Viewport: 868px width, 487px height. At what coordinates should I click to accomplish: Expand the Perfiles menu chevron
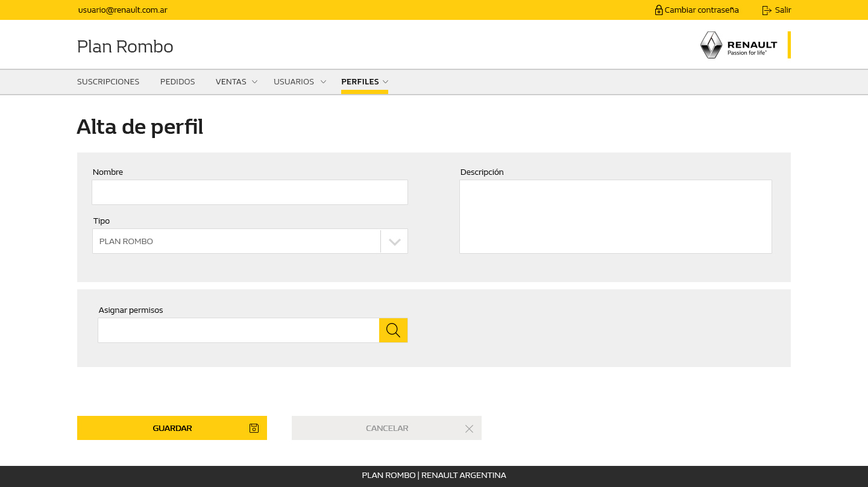(x=385, y=81)
